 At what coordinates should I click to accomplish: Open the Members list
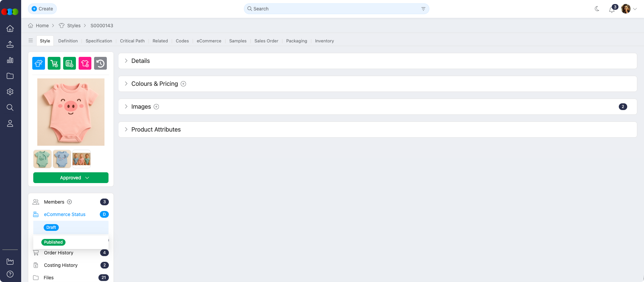click(54, 202)
